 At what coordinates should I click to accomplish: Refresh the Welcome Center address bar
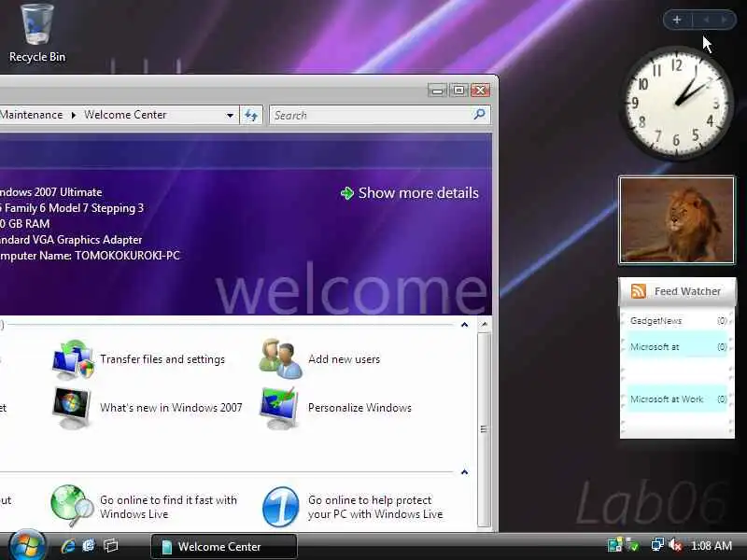click(x=251, y=115)
